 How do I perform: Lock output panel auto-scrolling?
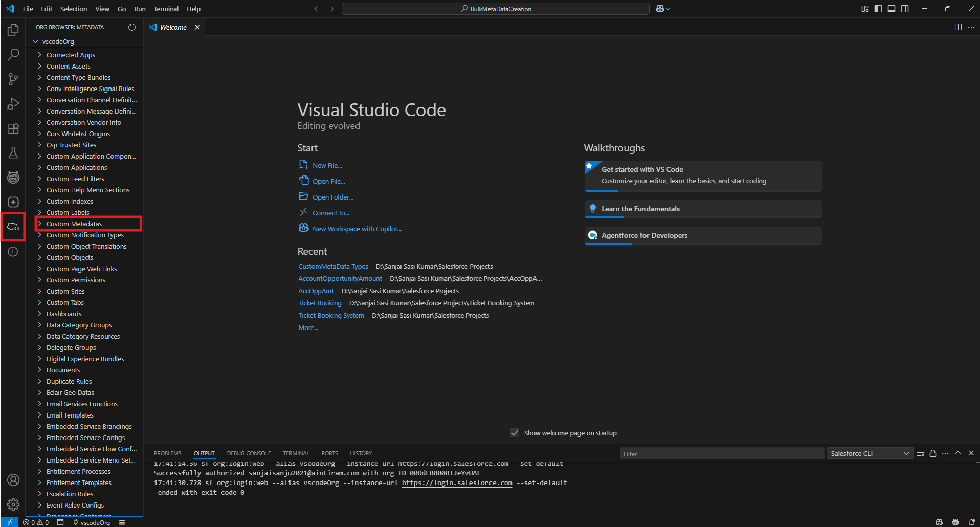pyautogui.click(x=933, y=453)
